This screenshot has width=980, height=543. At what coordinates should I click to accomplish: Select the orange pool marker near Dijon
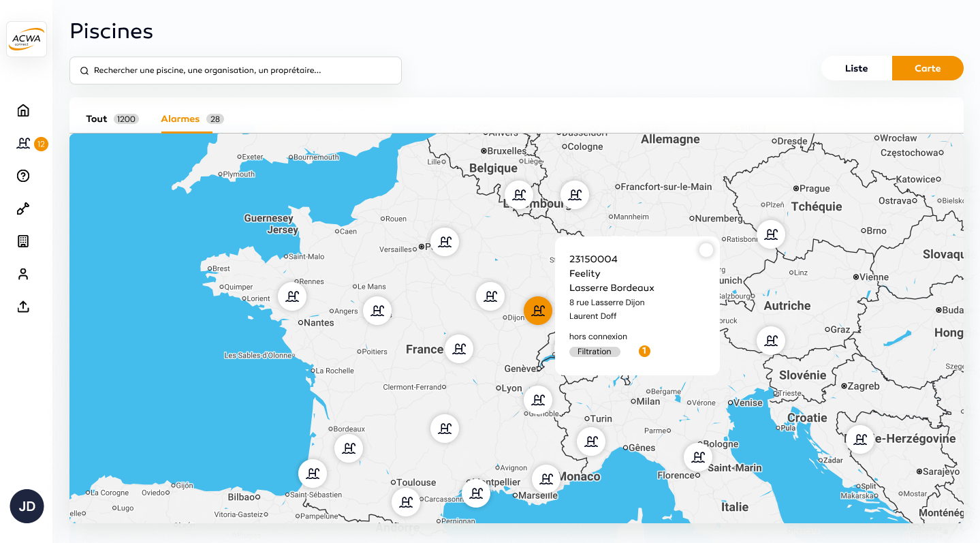(538, 311)
